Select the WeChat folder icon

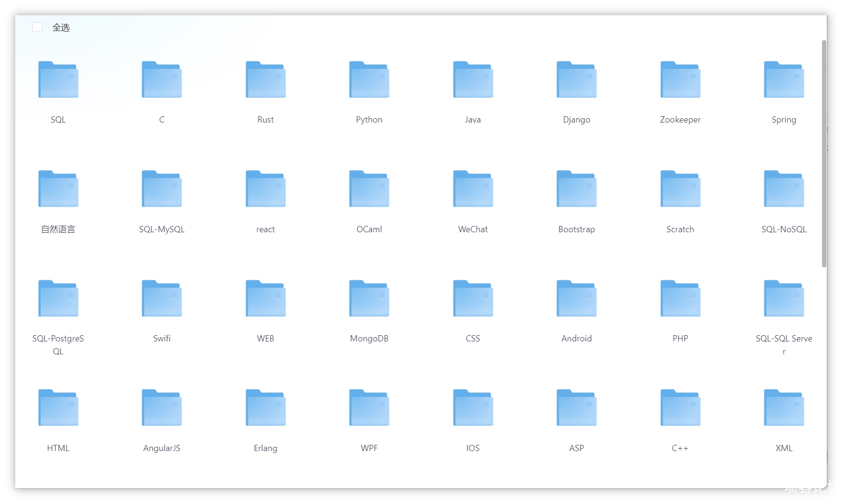pos(473,189)
